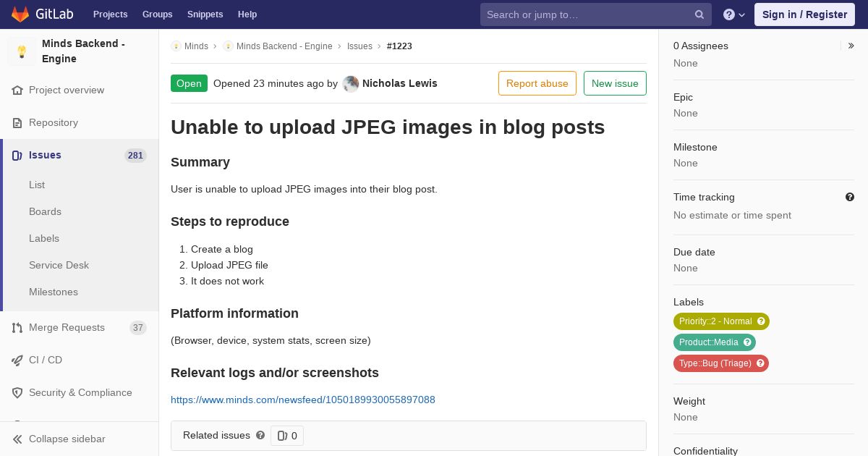Open the Groups menu
The image size is (868, 456).
click(x=157, y=14)
